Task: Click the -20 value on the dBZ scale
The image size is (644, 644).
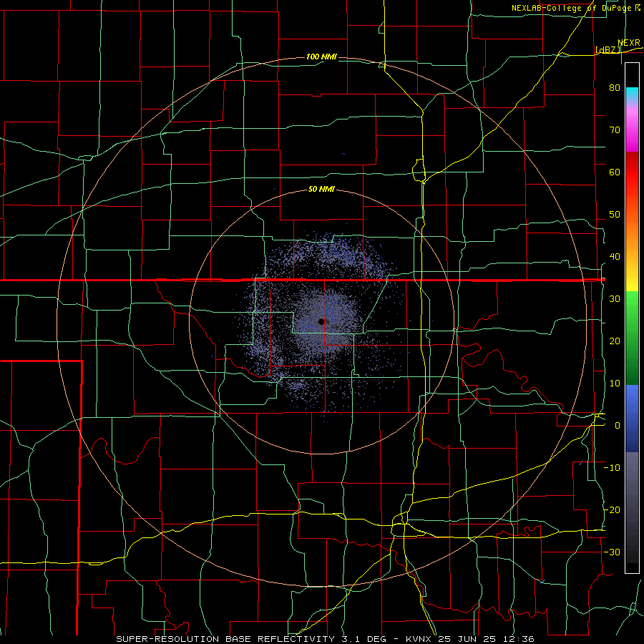Action: pyautogui.click(x=612, y=510)
